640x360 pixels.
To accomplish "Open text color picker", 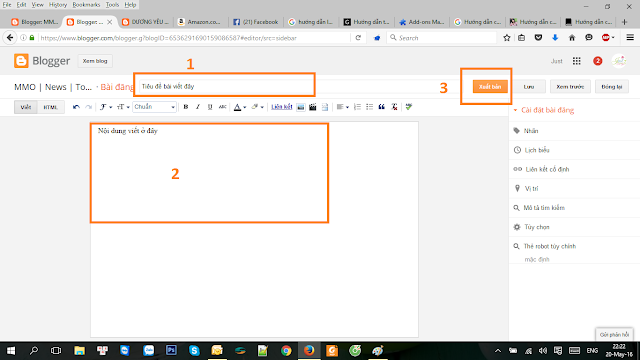I will (x=240, y=107).
